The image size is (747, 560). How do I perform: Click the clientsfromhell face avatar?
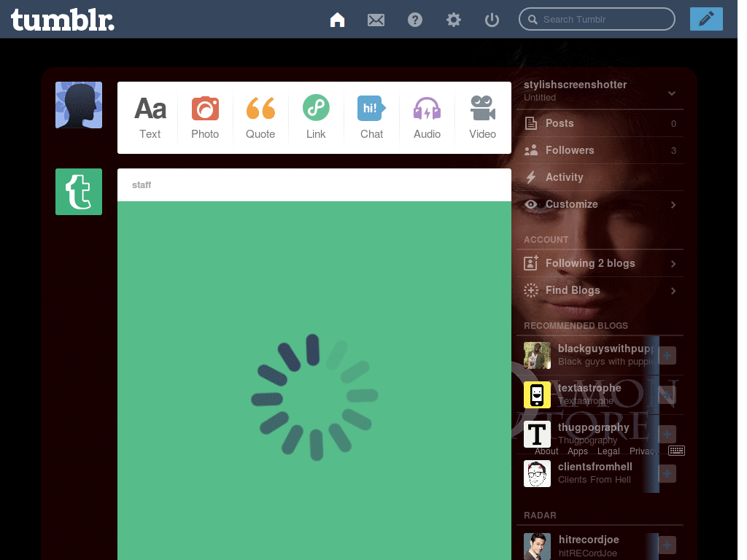pyautogui.click(x=537, y=473)
